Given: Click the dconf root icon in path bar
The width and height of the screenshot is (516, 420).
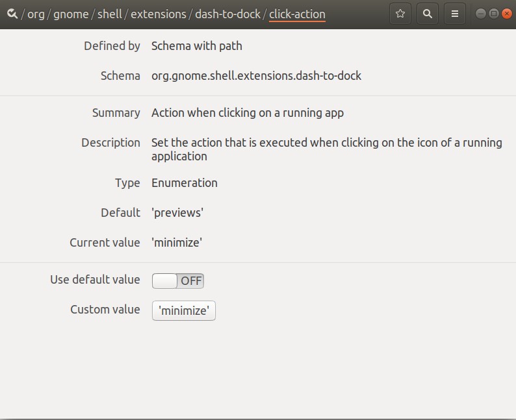Looking at the screenshot, I should pos(12,14).
